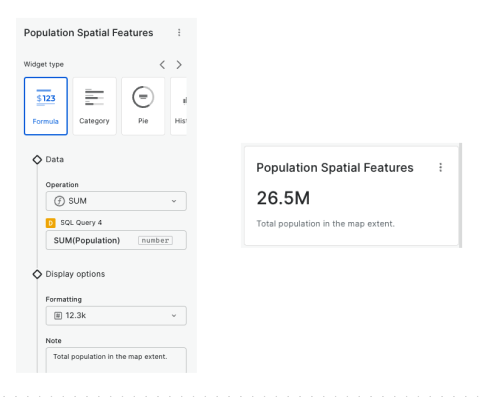
Task: Open the 12.3k Formatting dropdown
Action: [x=116, y=316]
